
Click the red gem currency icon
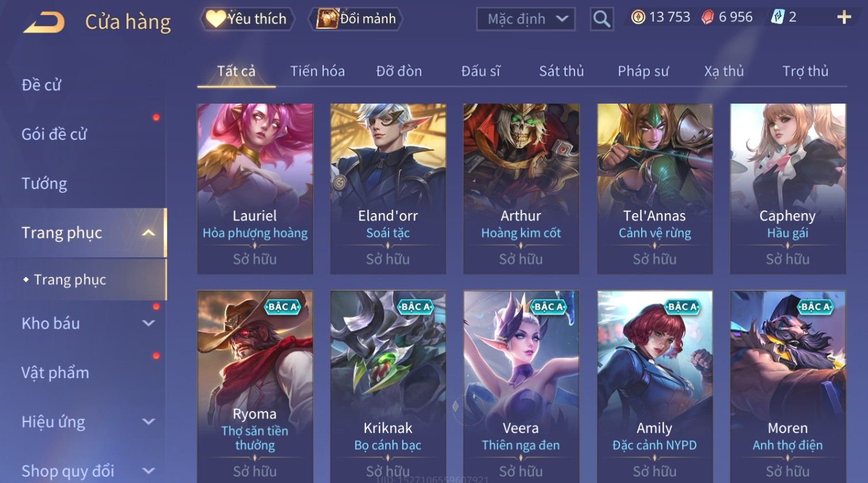click(707, 17)
